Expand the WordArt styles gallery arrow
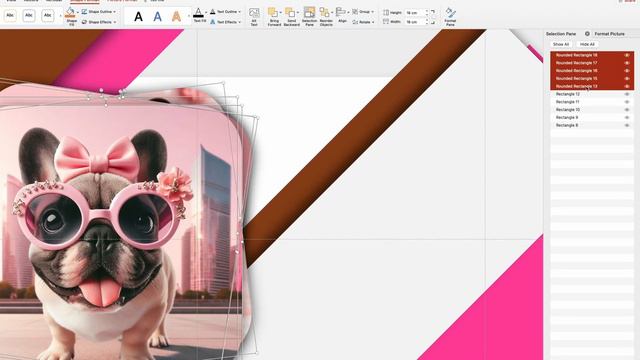 click(188, 16)
